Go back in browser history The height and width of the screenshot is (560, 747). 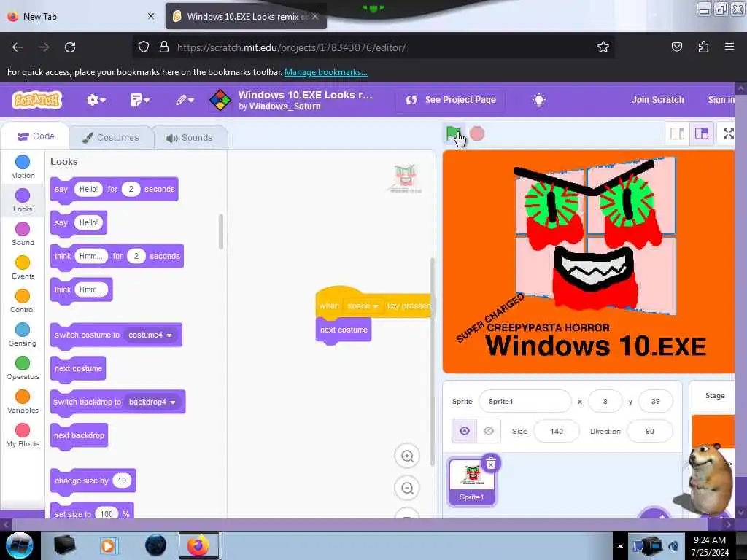[18, 47]
